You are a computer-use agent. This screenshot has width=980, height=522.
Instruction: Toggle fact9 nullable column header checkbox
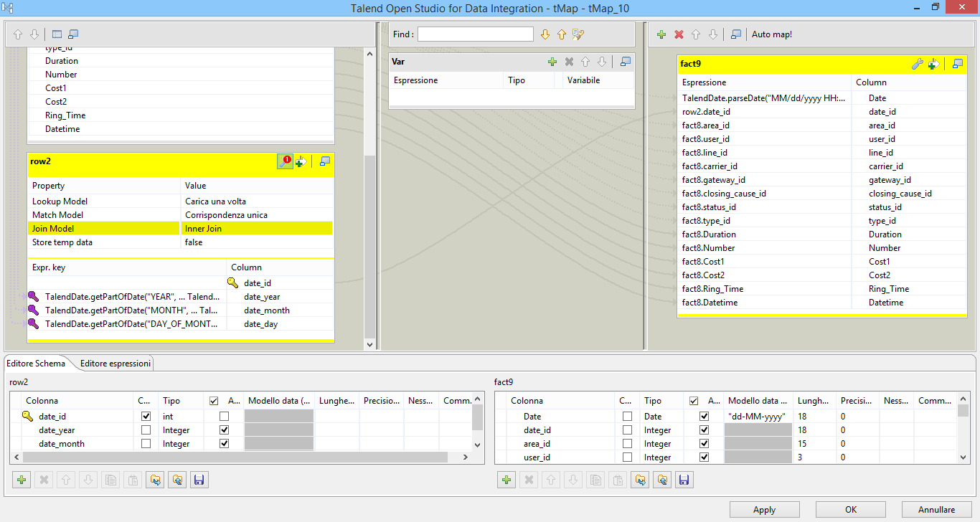693,401
